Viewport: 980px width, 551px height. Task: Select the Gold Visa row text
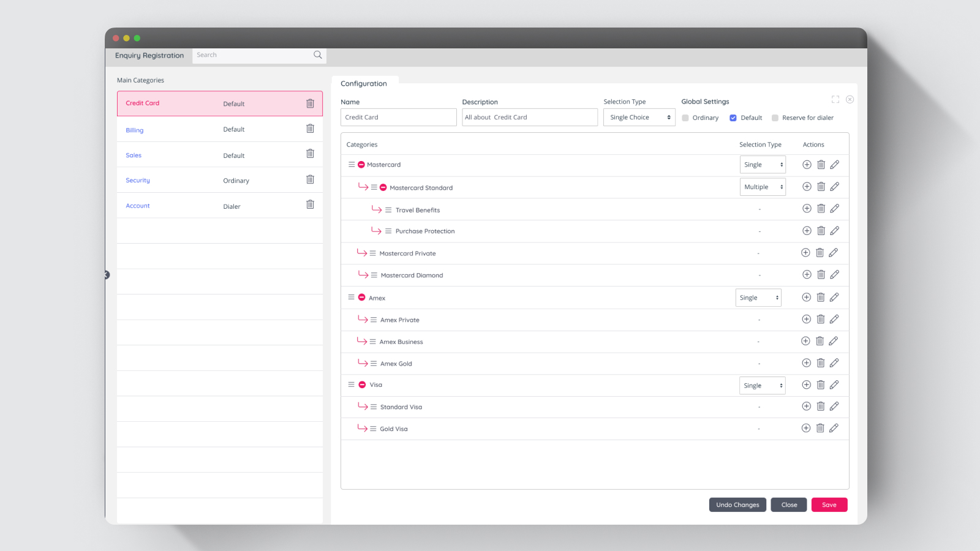tap(394, 429)
